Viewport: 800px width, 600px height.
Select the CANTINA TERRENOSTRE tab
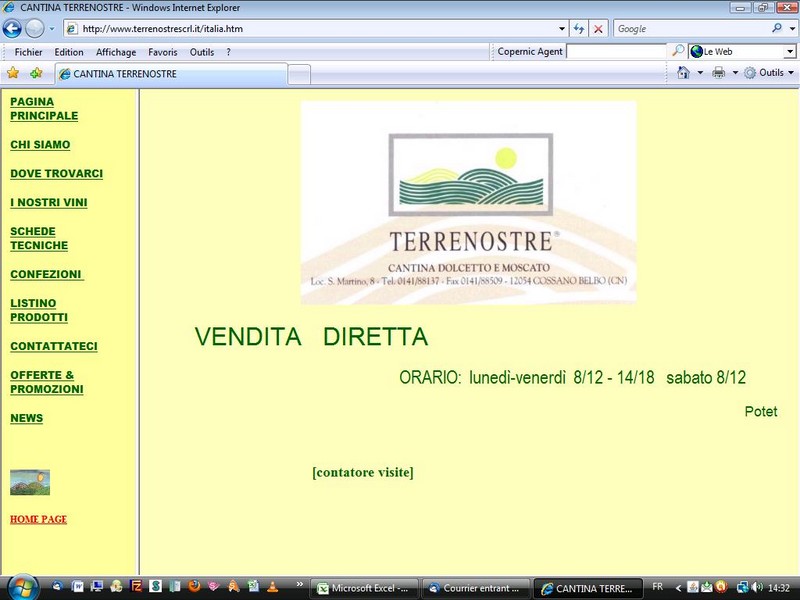click(171, 74)
